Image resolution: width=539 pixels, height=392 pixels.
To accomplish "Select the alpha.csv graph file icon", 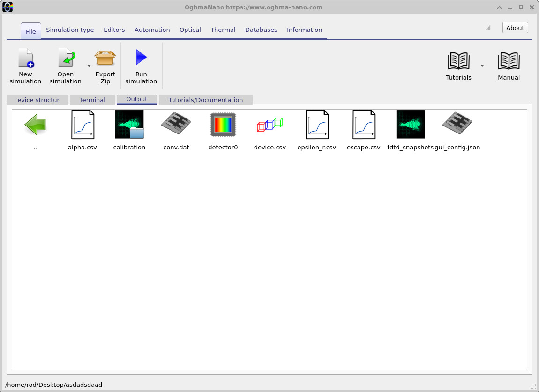I will coord(82,125).
